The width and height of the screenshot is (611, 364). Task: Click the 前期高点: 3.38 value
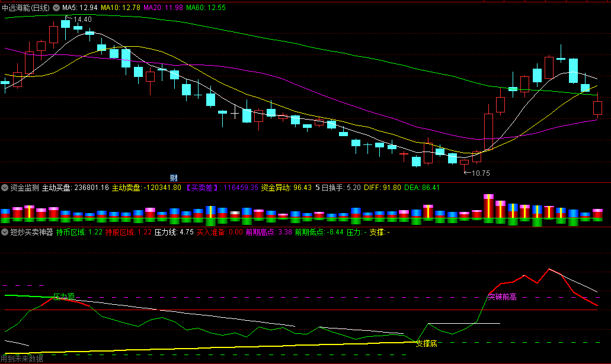pyautogui.click(x=269, y=232)
